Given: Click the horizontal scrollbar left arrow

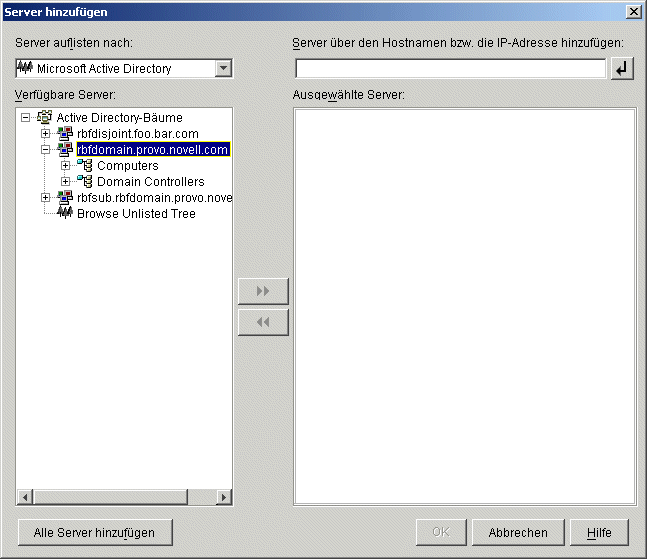Looking at the screenshot, I should (x=25, y=497).
